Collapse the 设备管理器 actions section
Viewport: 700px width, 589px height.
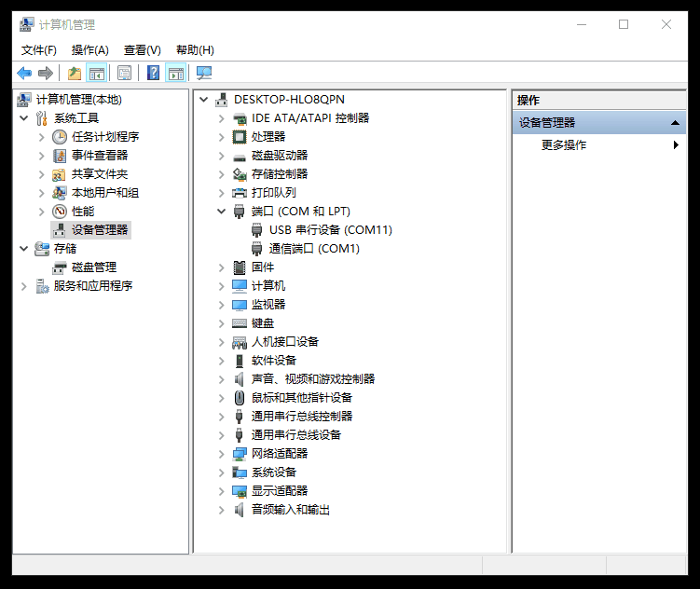pyautogui.click(x=676, y=123)
